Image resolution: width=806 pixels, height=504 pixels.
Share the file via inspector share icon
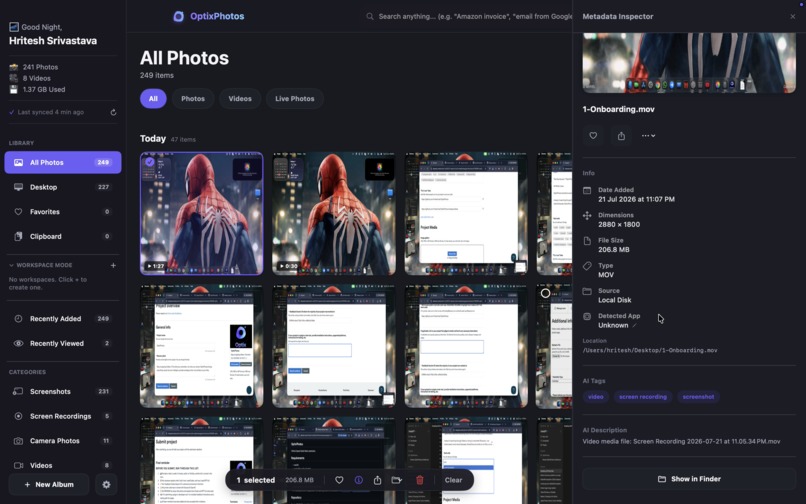click(x=621, y=136)
